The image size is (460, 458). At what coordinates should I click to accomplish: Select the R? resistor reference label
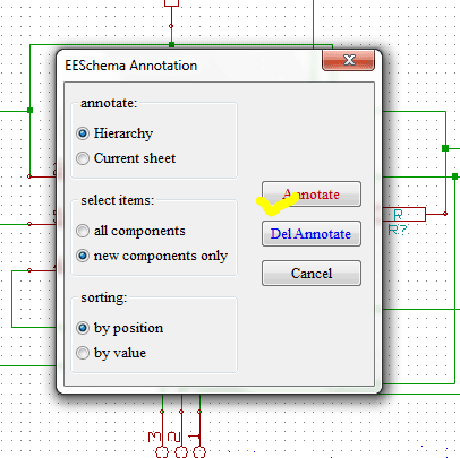[398, 230]
